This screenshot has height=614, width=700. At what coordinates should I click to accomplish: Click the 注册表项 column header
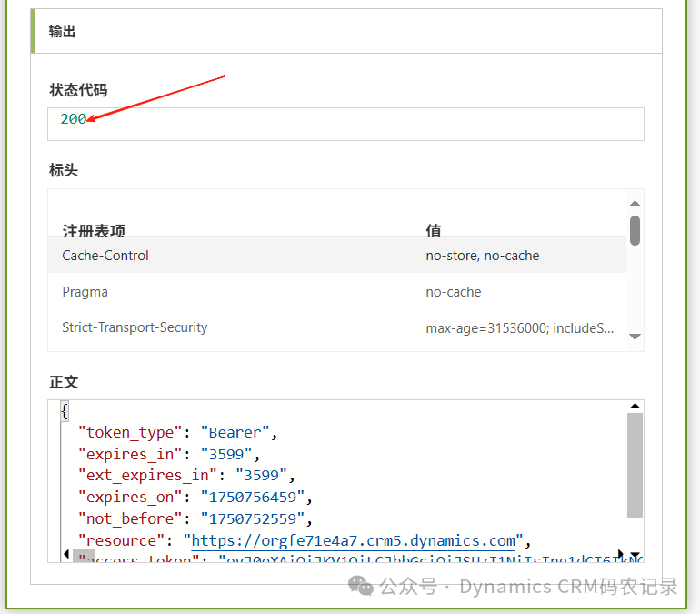coord(94,230)
